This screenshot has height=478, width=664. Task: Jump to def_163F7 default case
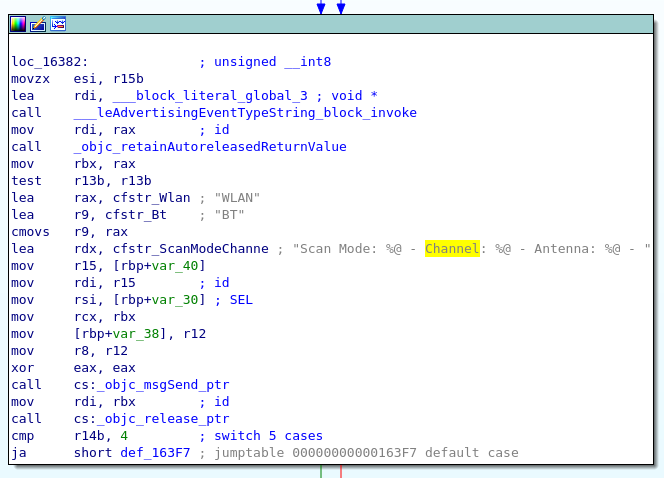click(159, 453)
